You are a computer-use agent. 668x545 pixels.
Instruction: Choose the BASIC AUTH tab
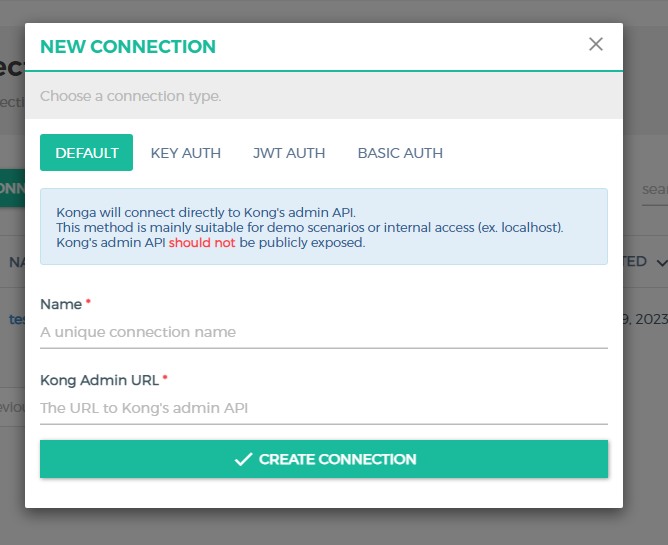[x=400, y=153]
